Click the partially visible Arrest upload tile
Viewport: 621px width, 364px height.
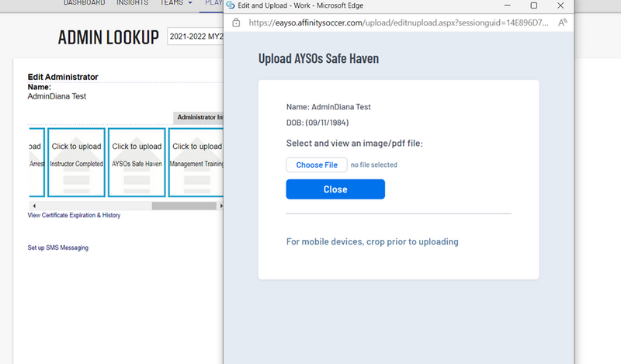pyautogui.click(x=34, y=161)
